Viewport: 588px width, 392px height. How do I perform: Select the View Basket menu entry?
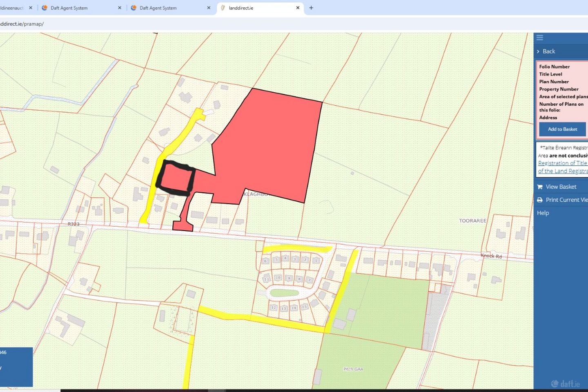coord(561,187)
